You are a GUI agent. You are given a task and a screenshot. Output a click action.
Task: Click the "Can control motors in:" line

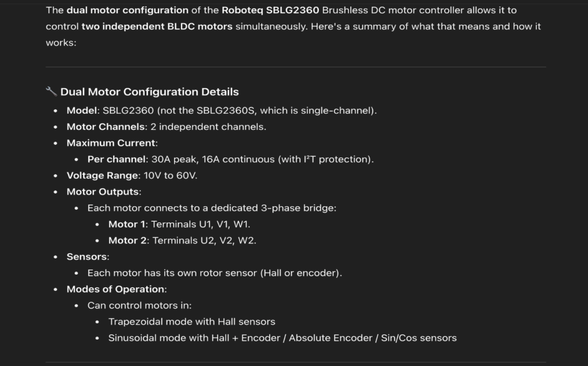(140, 305)
